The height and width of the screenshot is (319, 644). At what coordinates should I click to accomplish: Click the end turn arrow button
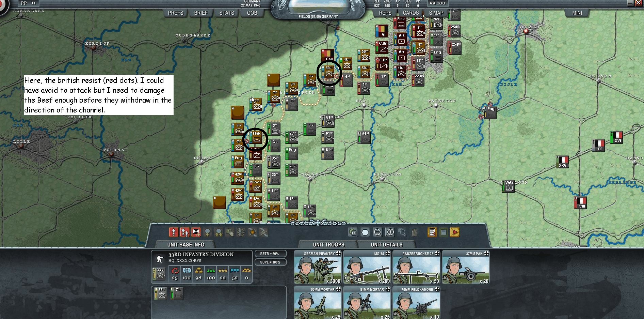pos(455,232)
